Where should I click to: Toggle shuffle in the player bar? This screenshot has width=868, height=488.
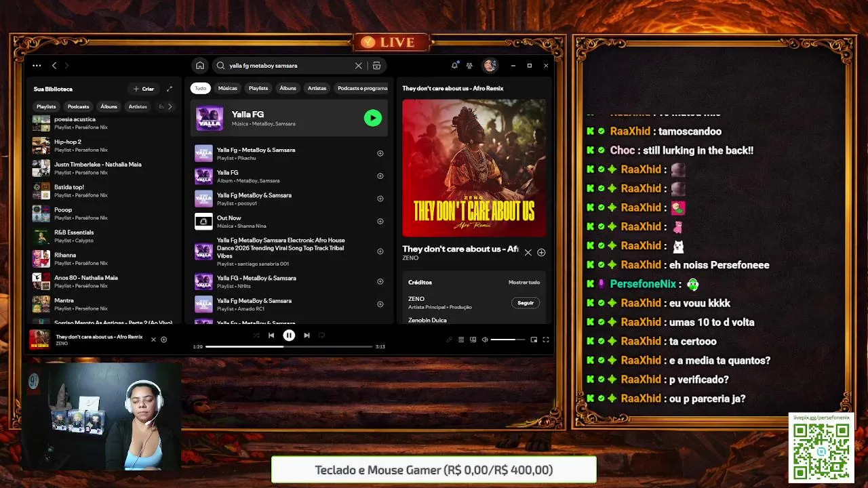point(256,335)
